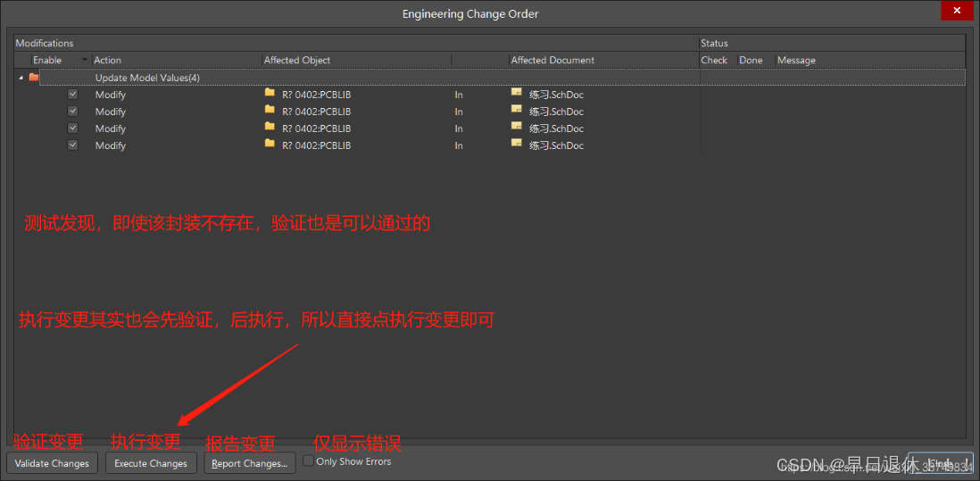Close the Engineering Change Order dialog via X

pos(957,11)
